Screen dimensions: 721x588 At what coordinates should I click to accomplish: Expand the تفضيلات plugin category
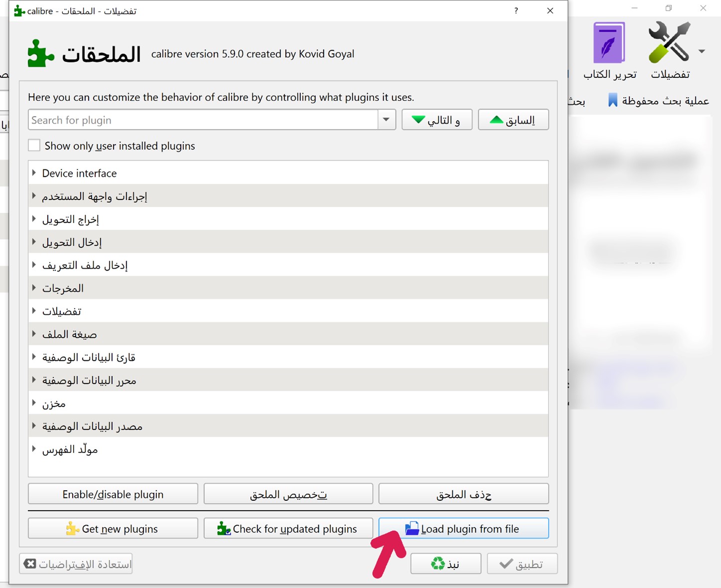(x=34, y=310)
